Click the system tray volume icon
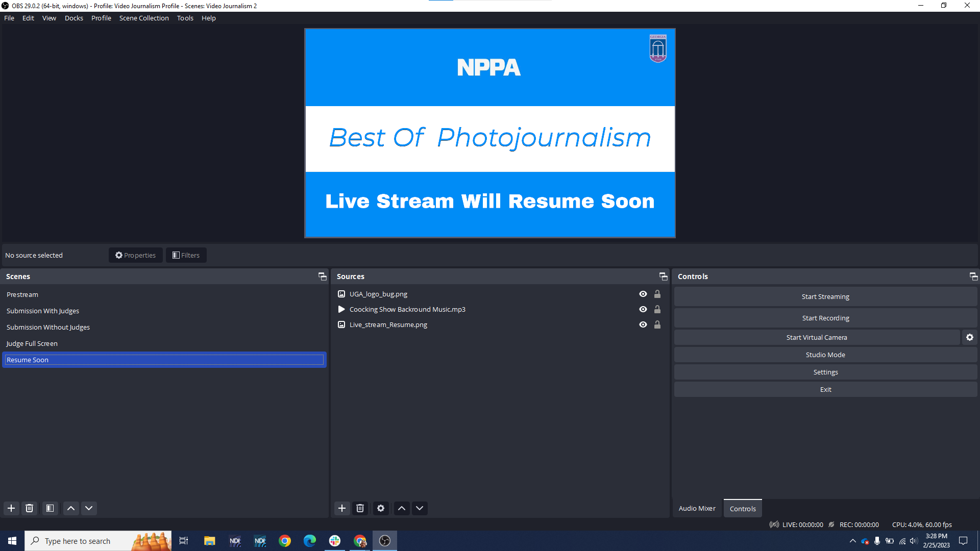The height and width of the screenshot is (551, 980). (x=914, y=541)
